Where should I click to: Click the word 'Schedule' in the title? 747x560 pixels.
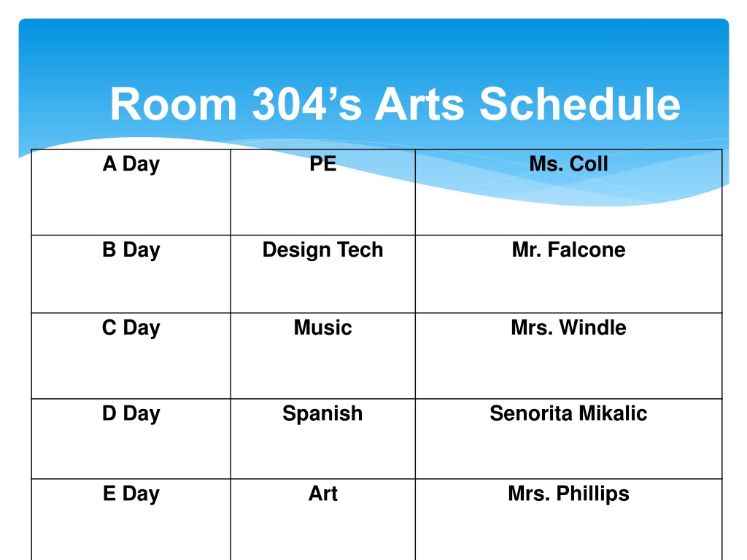(580, 104)
